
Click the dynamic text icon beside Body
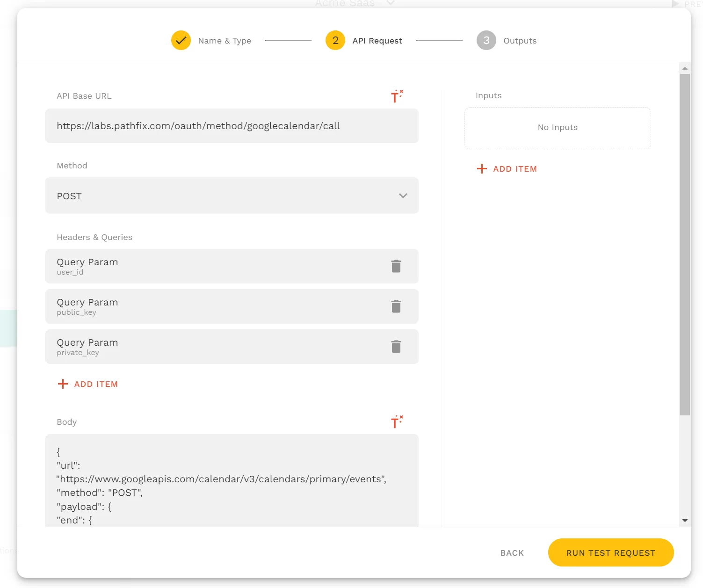(397, 422)
